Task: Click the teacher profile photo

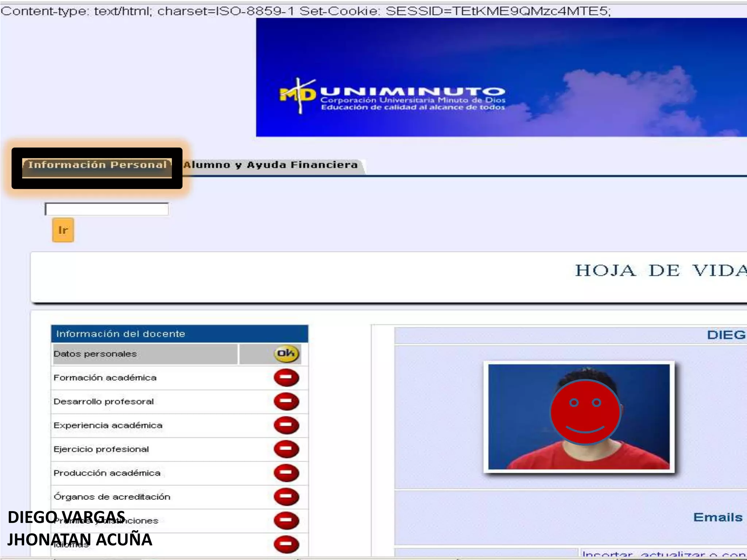Action: (x=578, y=416)
